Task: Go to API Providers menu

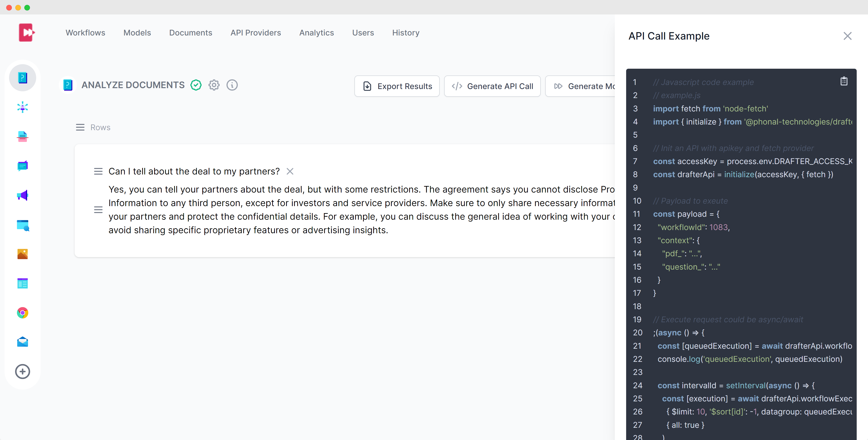Action: [255, 33]
